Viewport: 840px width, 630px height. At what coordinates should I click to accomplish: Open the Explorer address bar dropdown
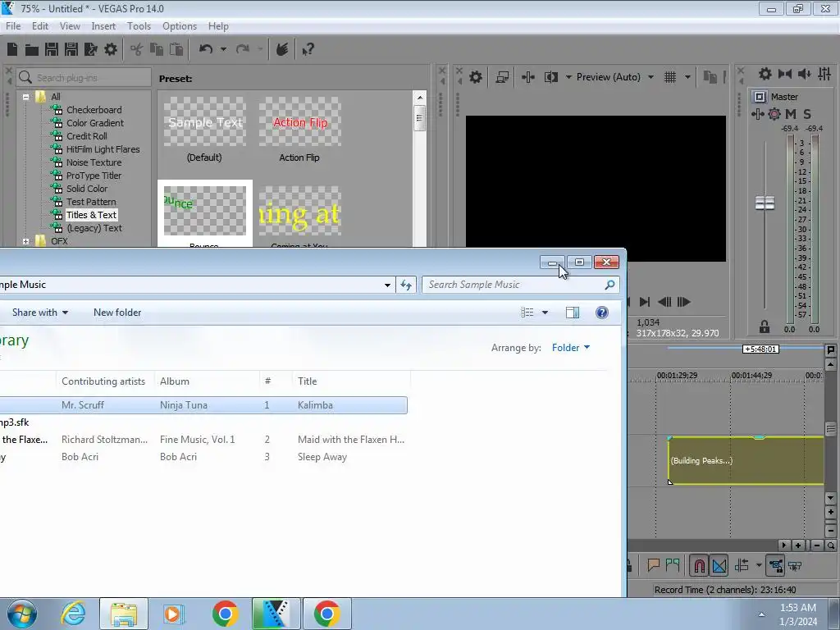[x=387, y=285]
